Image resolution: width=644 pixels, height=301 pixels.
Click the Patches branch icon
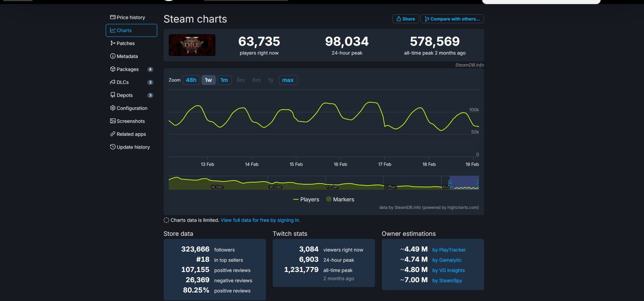tap(113, 43)
